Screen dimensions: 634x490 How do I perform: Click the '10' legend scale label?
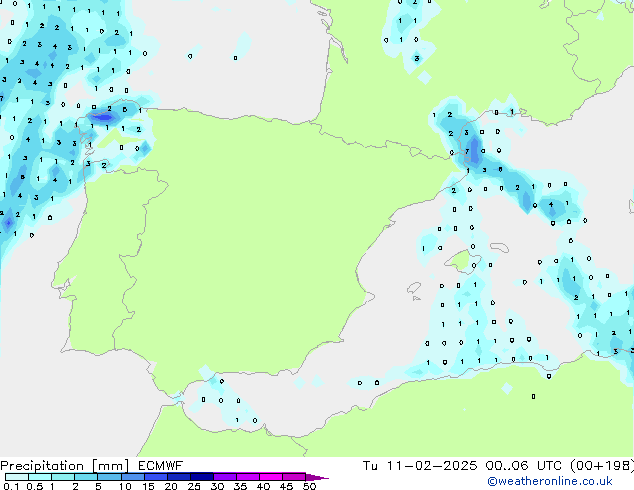tap(125, 486)
